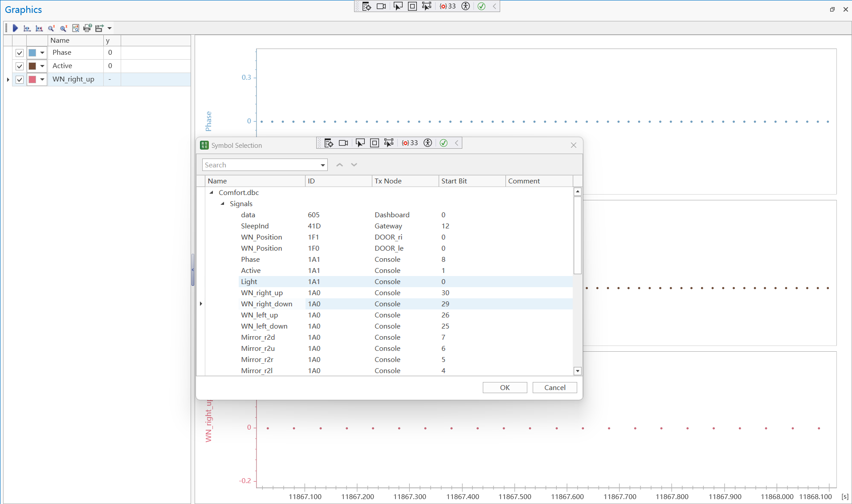Viewport: 852px width, 504px height.
Task: Click green checkmark icon in Symbol Selection title bar
Action: point(444,143)
